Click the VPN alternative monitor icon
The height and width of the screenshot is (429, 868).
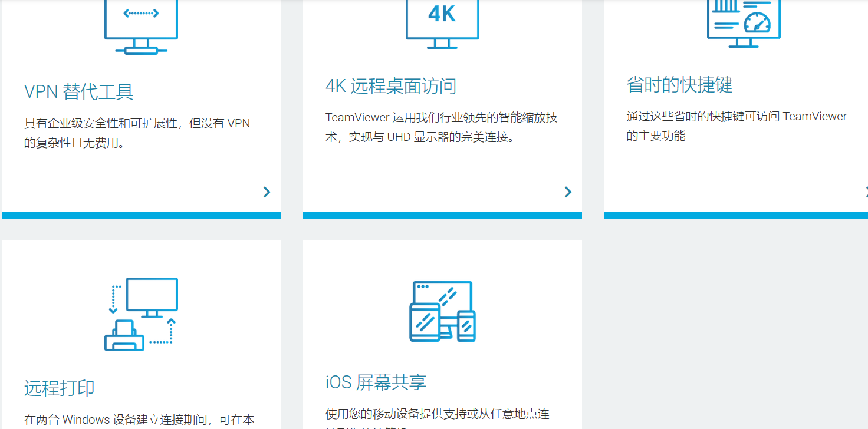click(x=142, y=27)
